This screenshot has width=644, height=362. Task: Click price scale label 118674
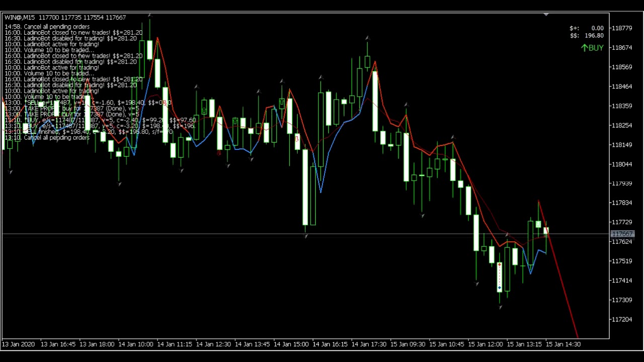(622, 48)
